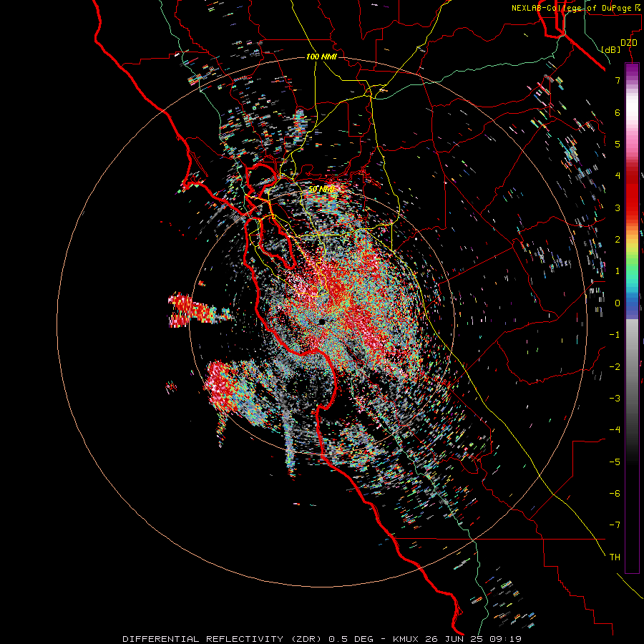Click the 4 value on the dB scale

click(x=618, y=176)
